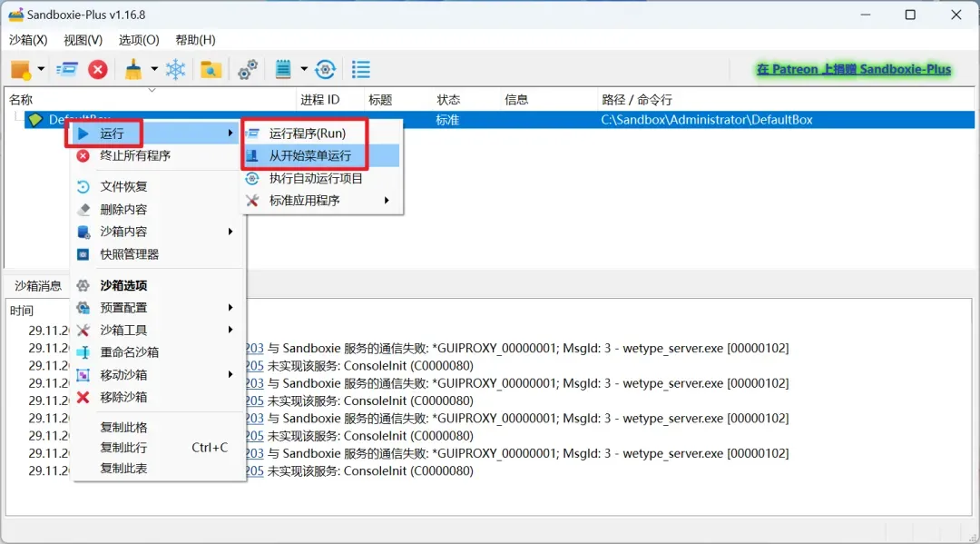
Task: Click the red cross icon beside 移除沙箱
Action: tap(83, 397)
